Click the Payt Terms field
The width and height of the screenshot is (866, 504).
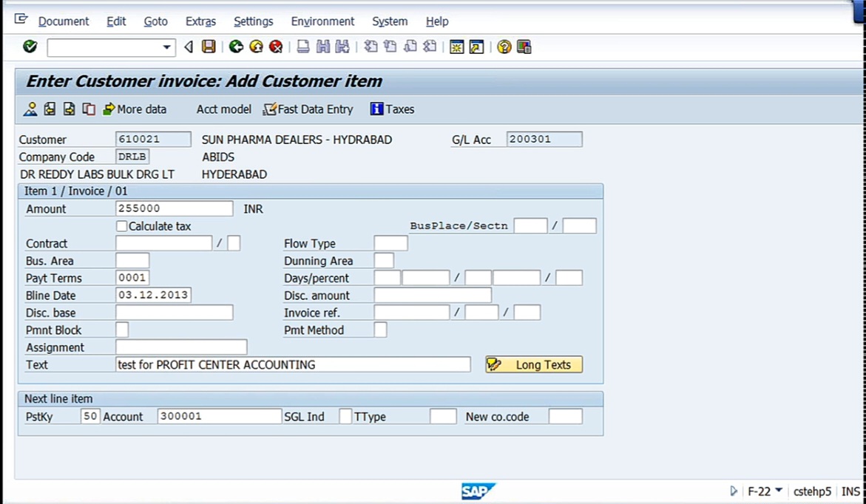132,278
